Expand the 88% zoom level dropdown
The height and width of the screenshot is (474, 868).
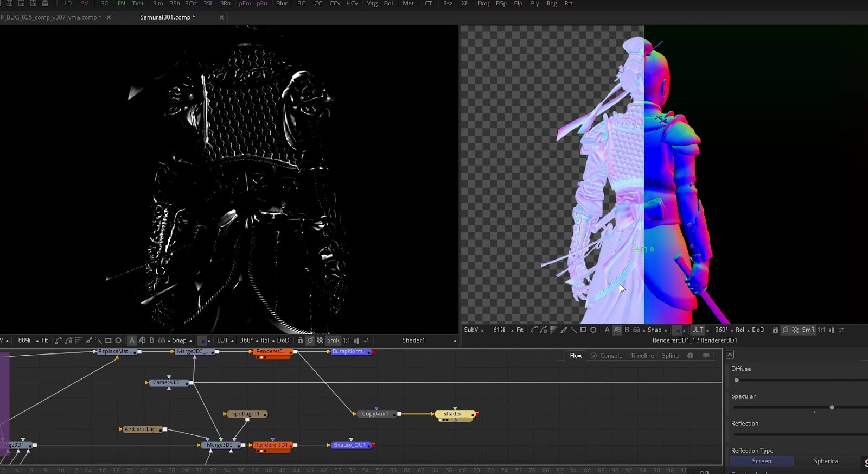(27, 340)
